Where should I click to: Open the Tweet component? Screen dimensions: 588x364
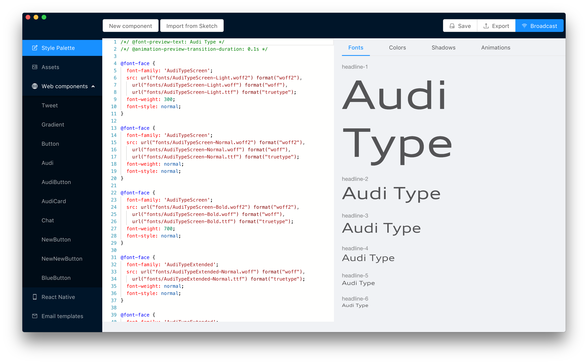coord(62,105)
